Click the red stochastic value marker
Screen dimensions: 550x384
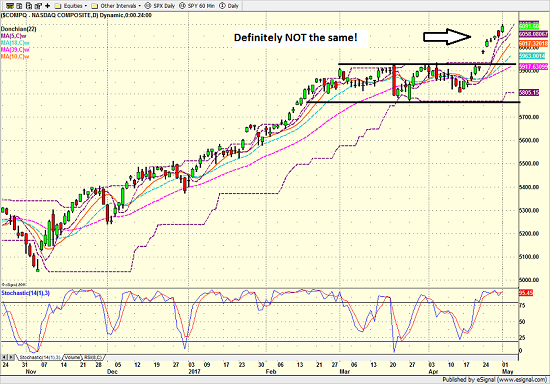pyautogui.click(x=526, y=292)
